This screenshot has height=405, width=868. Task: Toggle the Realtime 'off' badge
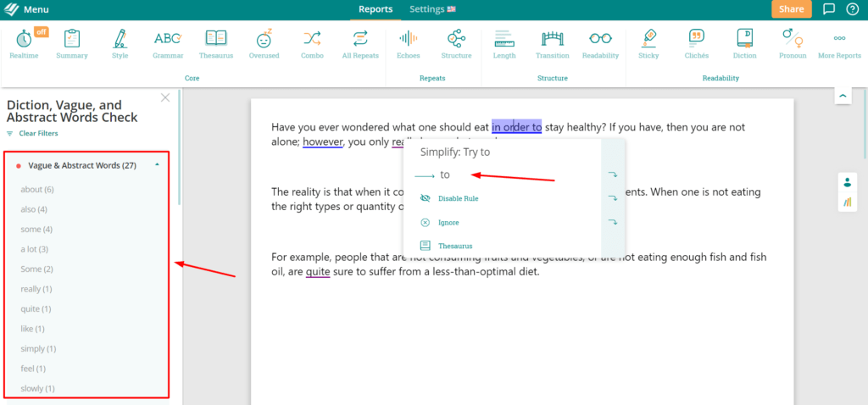tap(42, 31)
